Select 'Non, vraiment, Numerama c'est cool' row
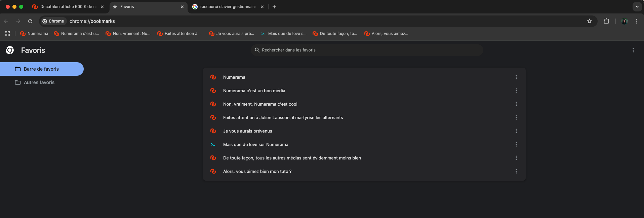644x218 pixels. [x=364, y=104]
